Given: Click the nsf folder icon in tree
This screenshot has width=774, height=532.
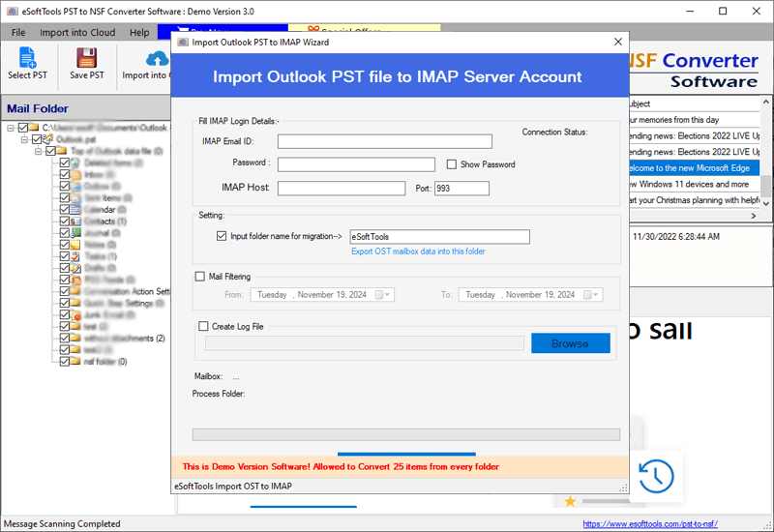Looking at the screenshot, I should click(75, 362).
